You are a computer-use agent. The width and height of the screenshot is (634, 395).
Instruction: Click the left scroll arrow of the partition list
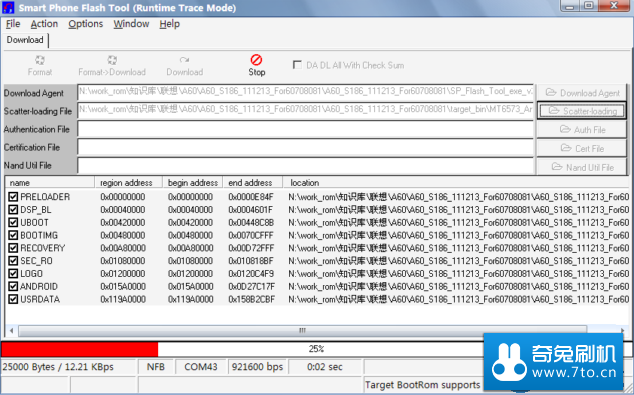11,330
